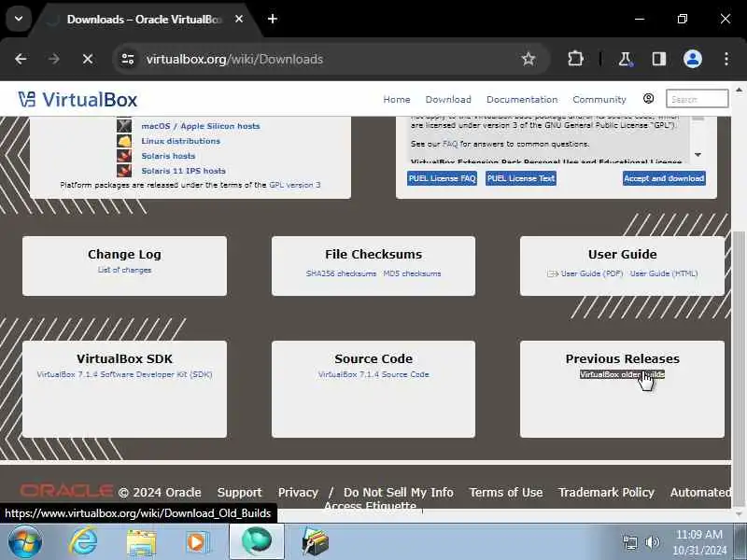Open the tab search dropdown arrow
Screen dimensions: 747x560
[x=19, y=19]
